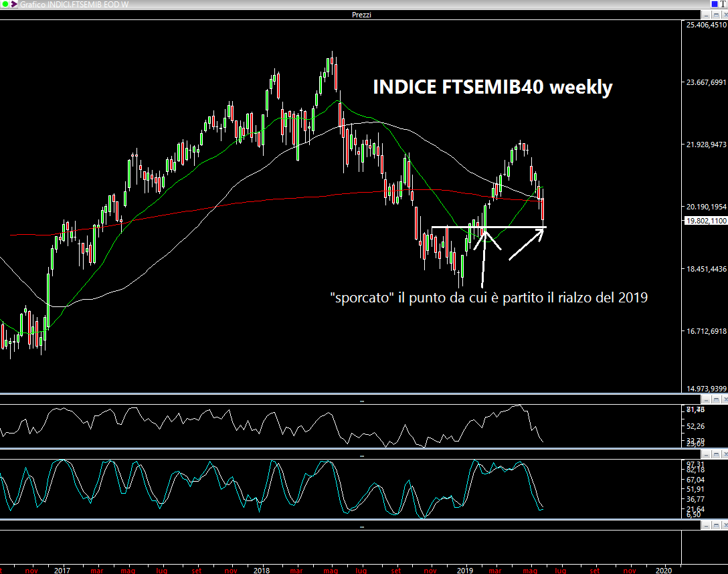Click the 2020 label on time axis
This screenshot has height=574, width=728.
click(664, 570)
